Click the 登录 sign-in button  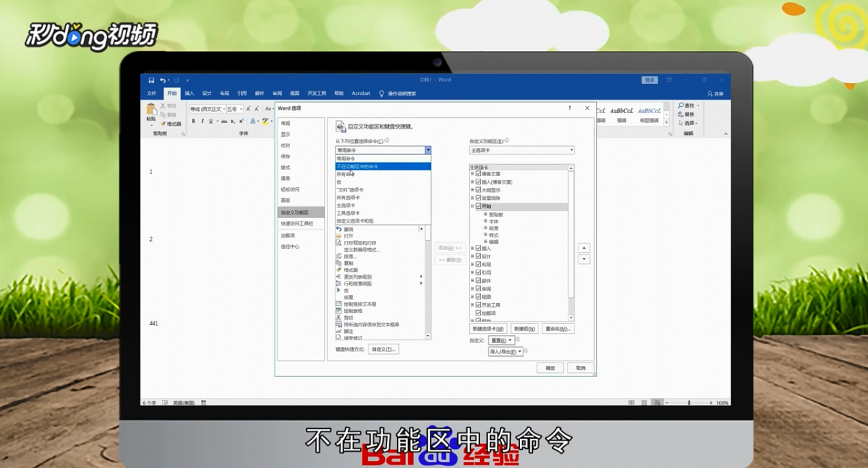click(649, 80)
